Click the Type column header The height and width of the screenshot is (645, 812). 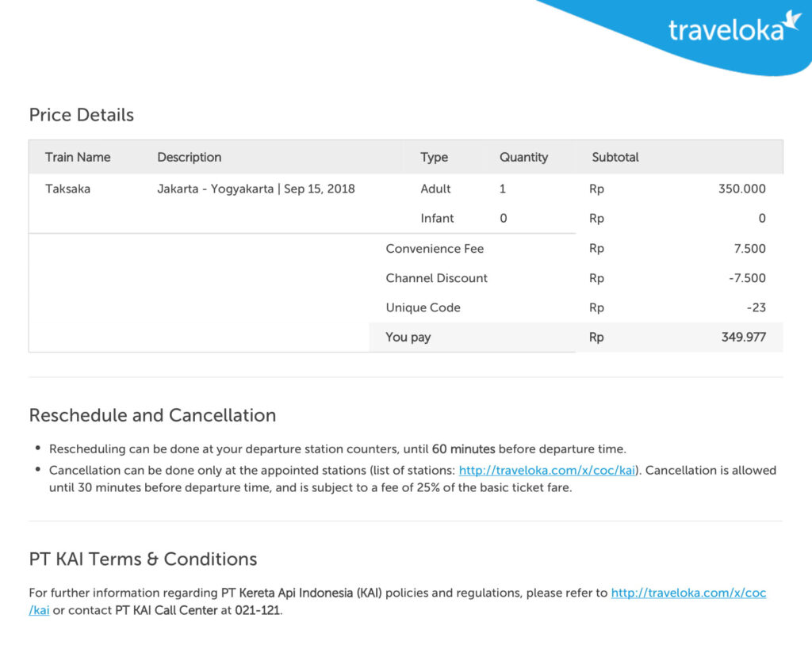pos(434,158)
